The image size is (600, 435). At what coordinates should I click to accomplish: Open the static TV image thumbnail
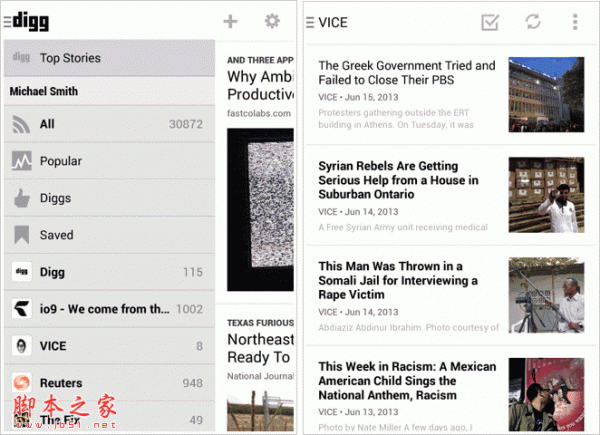point(261,210)
